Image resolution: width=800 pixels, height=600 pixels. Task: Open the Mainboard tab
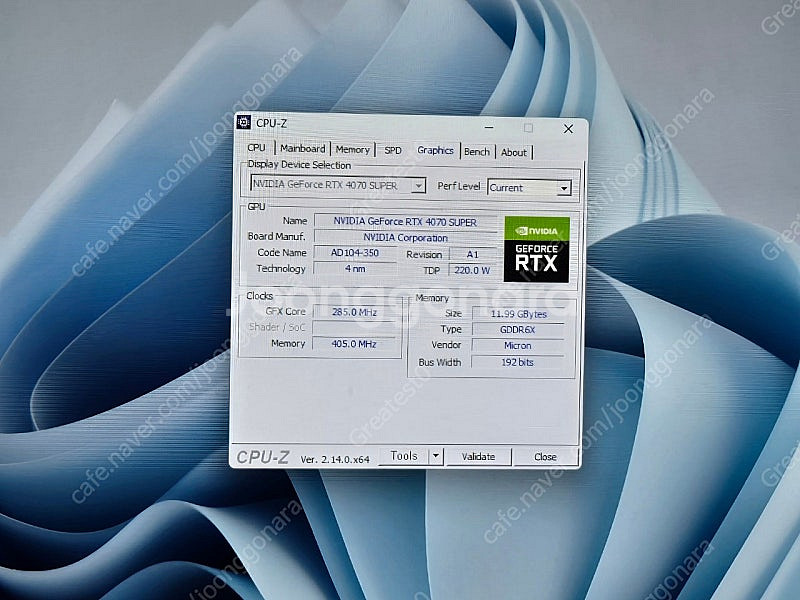tap(303, 148)
